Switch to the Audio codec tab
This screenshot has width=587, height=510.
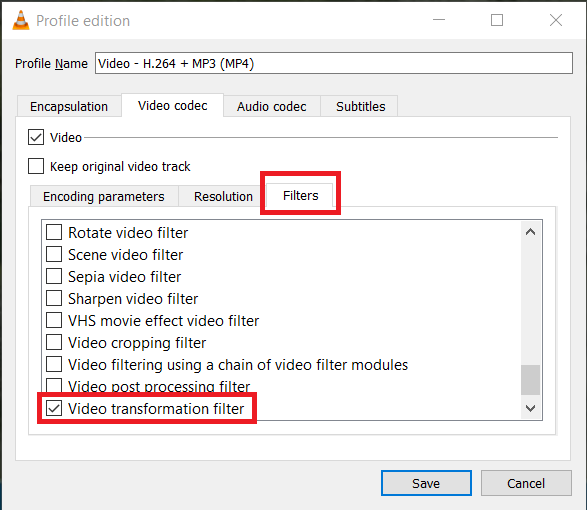coord(272,106)
